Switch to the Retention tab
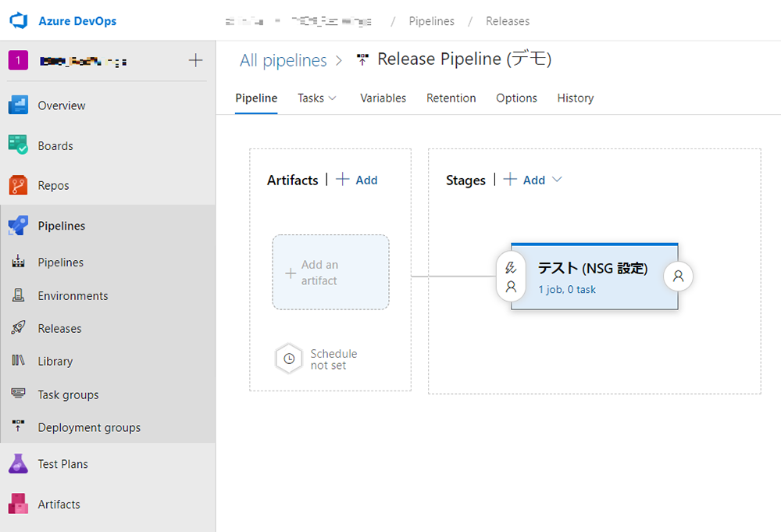 (451, 98)
